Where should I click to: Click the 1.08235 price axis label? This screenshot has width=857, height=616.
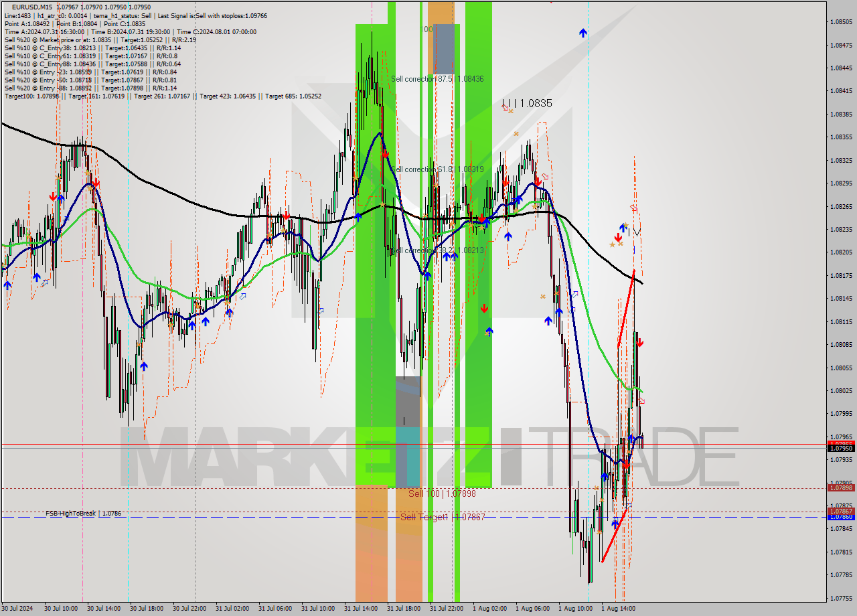841,230
